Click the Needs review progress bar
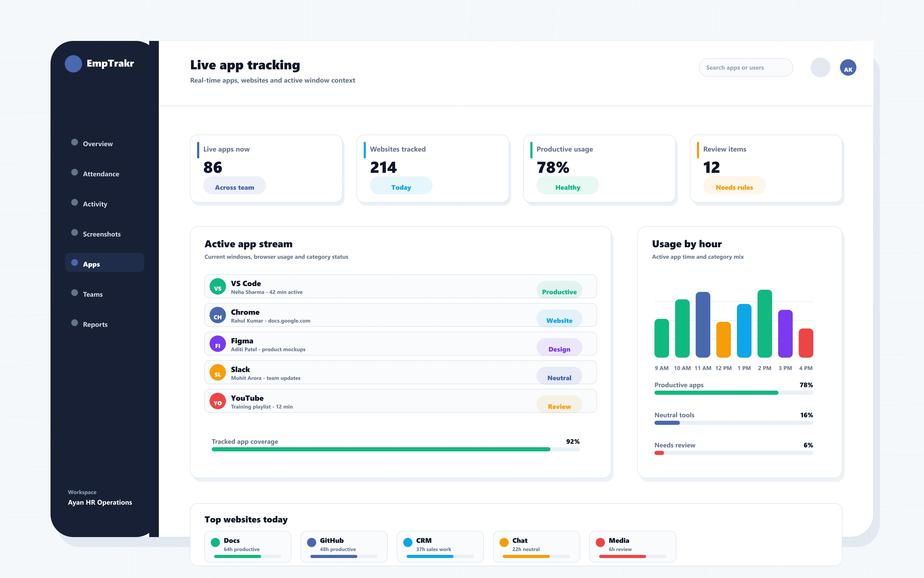This screenshot has width=924, height=578. (x=733, y=453)
